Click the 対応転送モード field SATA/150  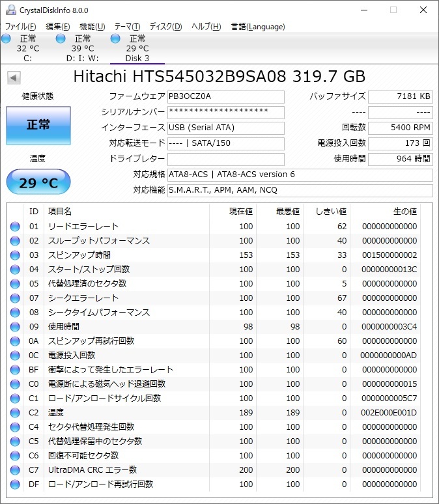click(x=226, y=143)
